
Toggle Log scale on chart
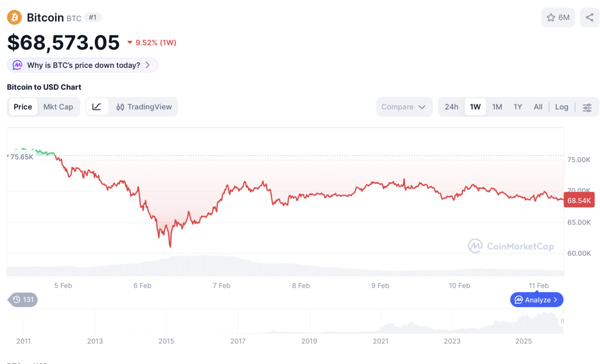561,107
